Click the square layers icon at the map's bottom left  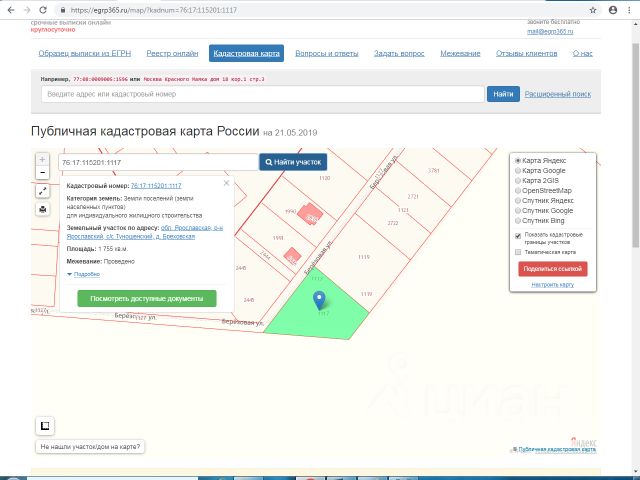point(44,424)
